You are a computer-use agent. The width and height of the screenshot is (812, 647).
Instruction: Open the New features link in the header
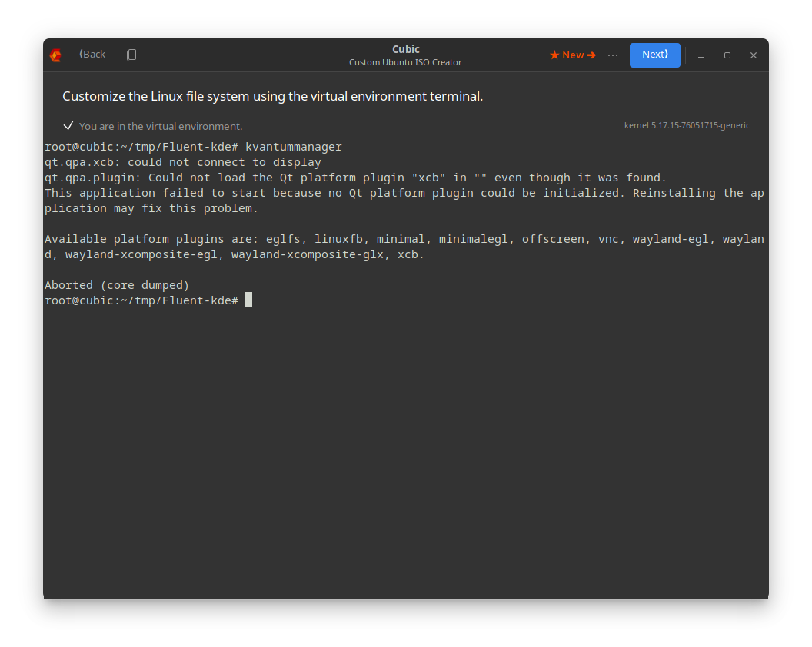573,55
